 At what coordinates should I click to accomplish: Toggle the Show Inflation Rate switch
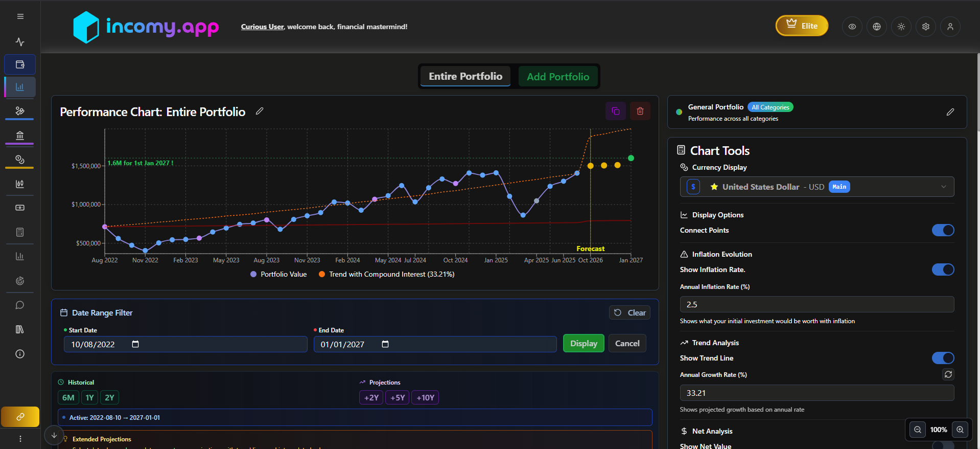click(943, 270)
